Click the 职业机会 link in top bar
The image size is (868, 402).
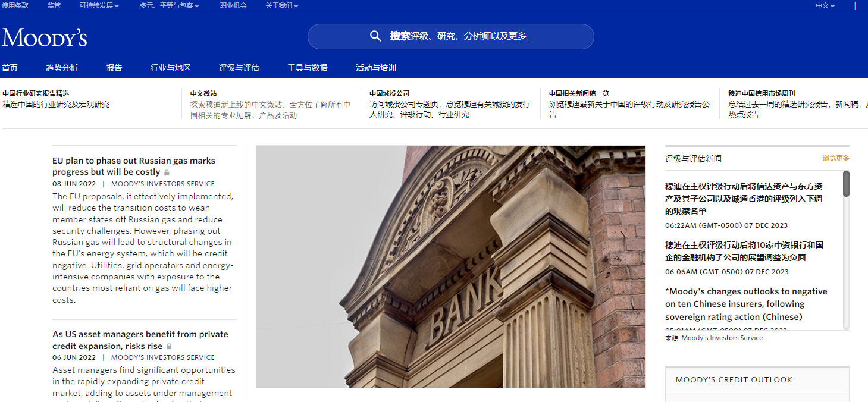233,5
